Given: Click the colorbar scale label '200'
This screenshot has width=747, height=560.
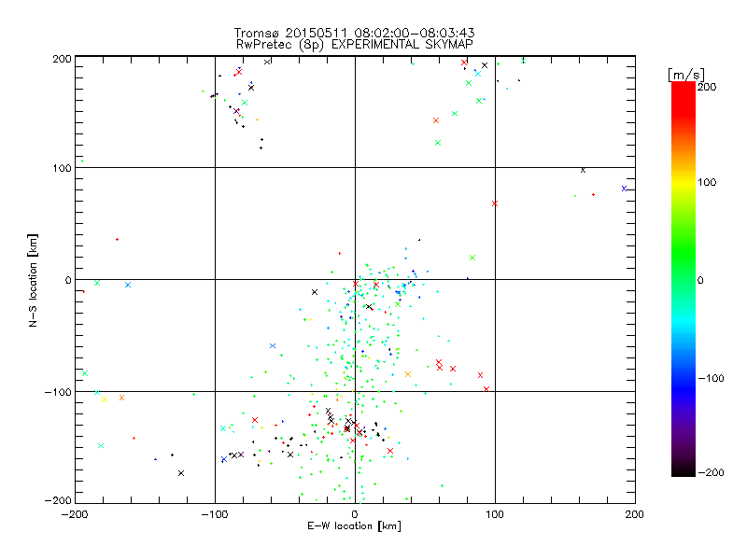Looking at the screenshot, I should point(707,87).
